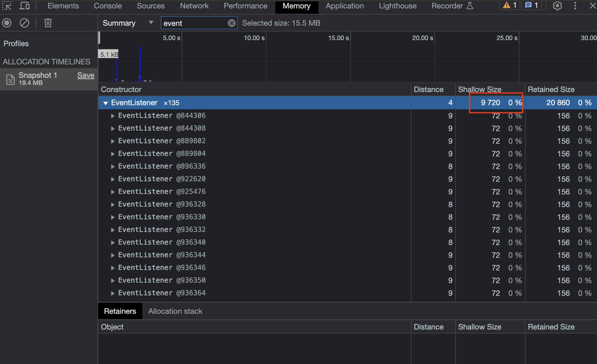
Task: Click the inspect element picker icon
Action: point(7,6)
